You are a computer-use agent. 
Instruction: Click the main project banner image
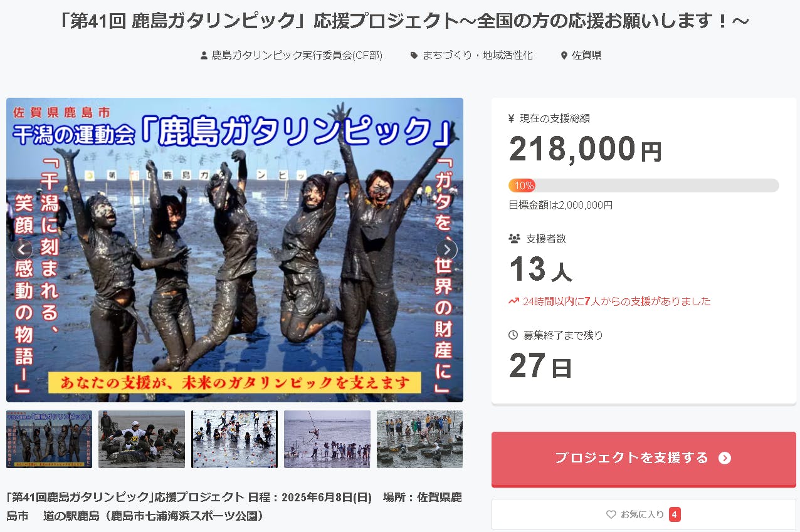point(234,249)
